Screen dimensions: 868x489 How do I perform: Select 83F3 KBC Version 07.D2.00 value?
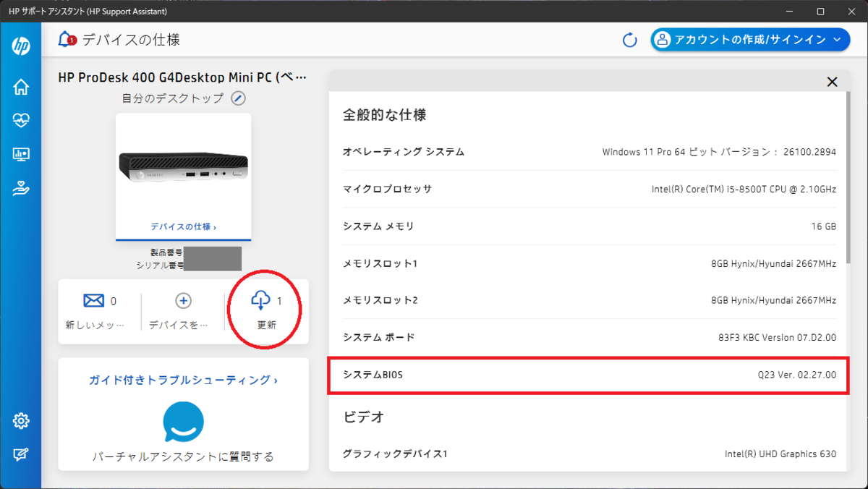point(777,337)
